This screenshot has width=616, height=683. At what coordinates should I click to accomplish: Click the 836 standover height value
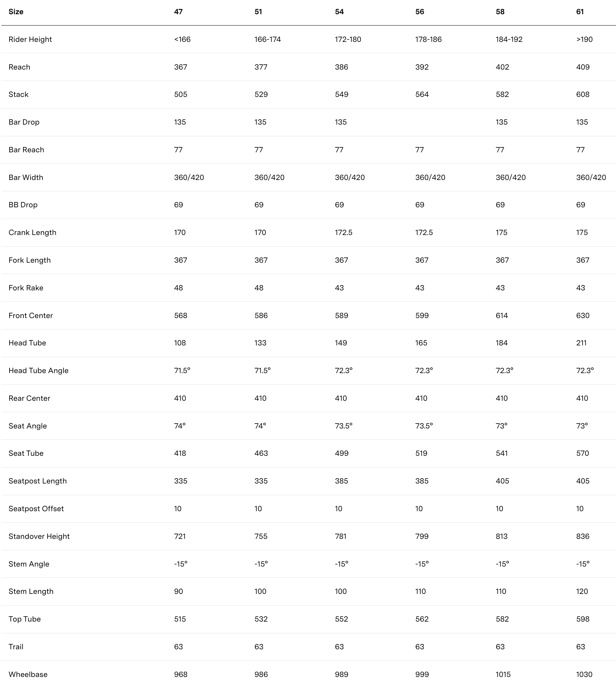(x=583, y=536)
